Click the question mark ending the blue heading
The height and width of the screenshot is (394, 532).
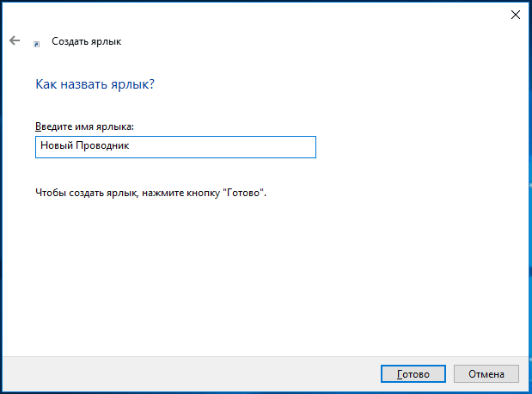coord(151,84)
